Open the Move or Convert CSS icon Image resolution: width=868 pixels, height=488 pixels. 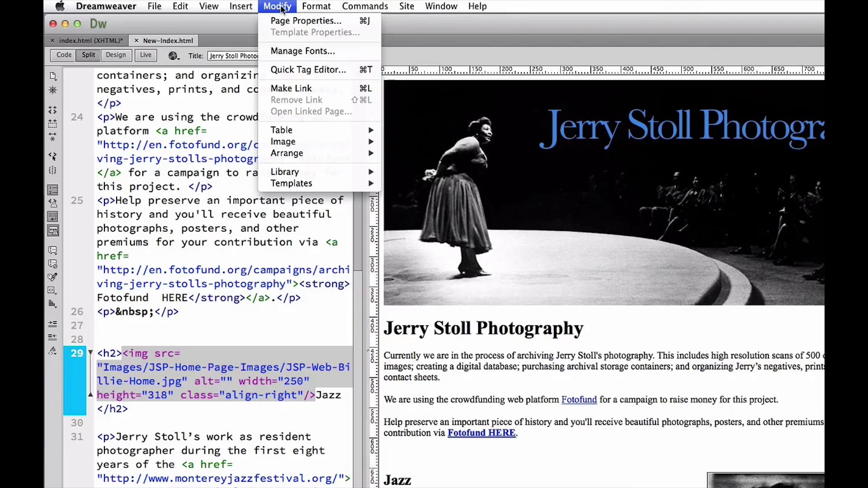point(53,304)
